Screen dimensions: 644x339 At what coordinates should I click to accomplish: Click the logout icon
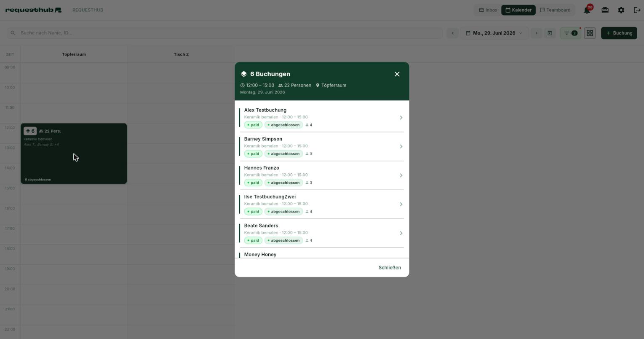(x=637, y=10)
